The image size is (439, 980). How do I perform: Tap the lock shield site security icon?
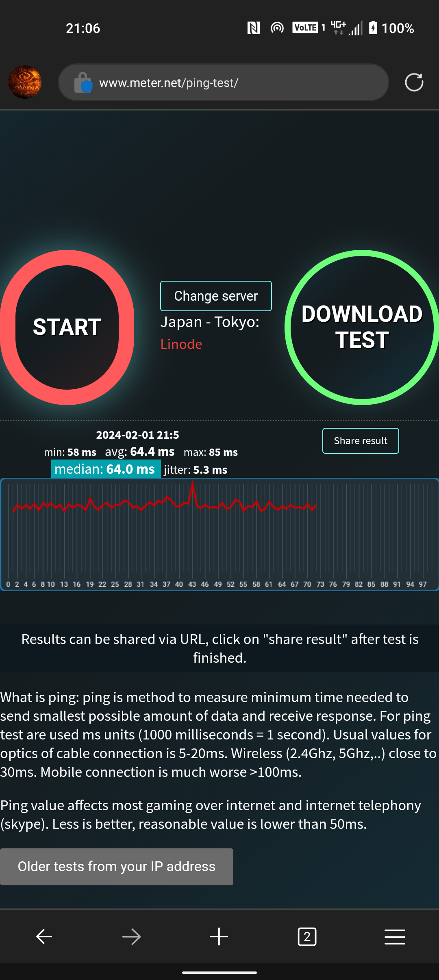pos(83,82)
